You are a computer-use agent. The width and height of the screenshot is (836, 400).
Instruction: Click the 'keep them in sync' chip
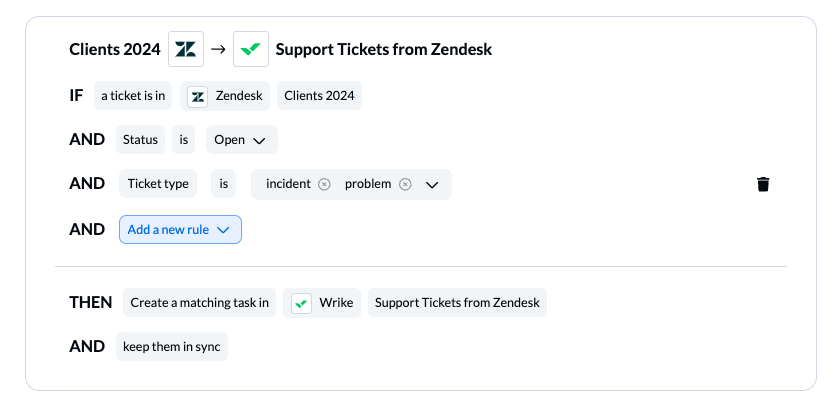(172, 347)
